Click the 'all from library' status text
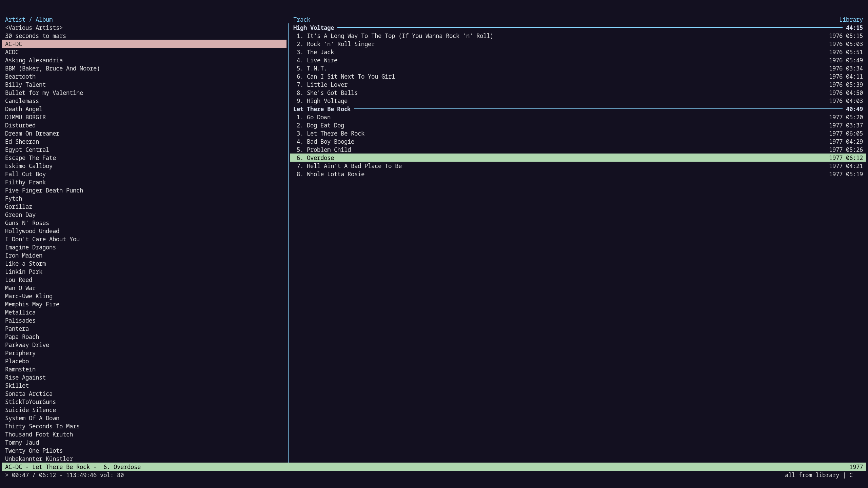 (812, 475)
